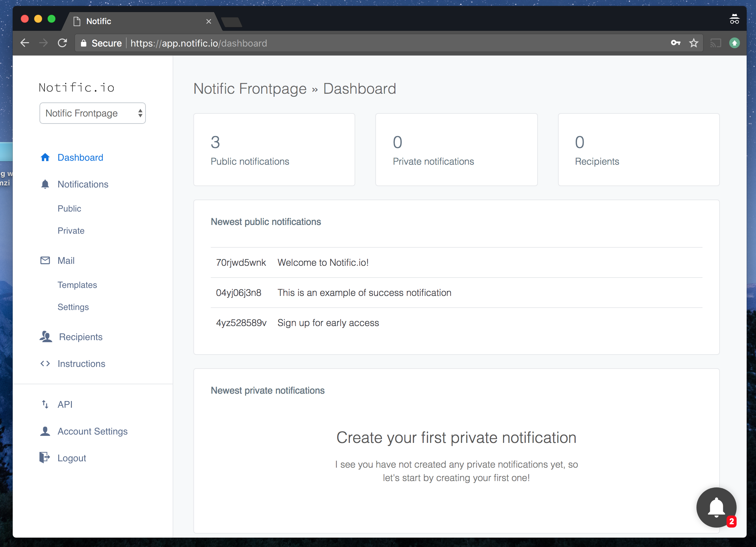Select the Dashboard home icon
The image size is (756, 547).
click(45, 157)
